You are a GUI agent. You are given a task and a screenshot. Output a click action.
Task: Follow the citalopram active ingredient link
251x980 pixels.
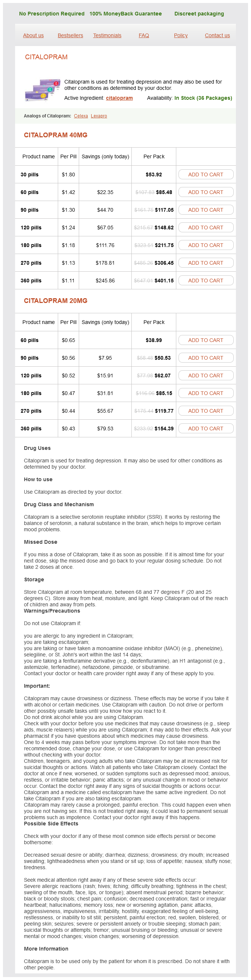119,98
